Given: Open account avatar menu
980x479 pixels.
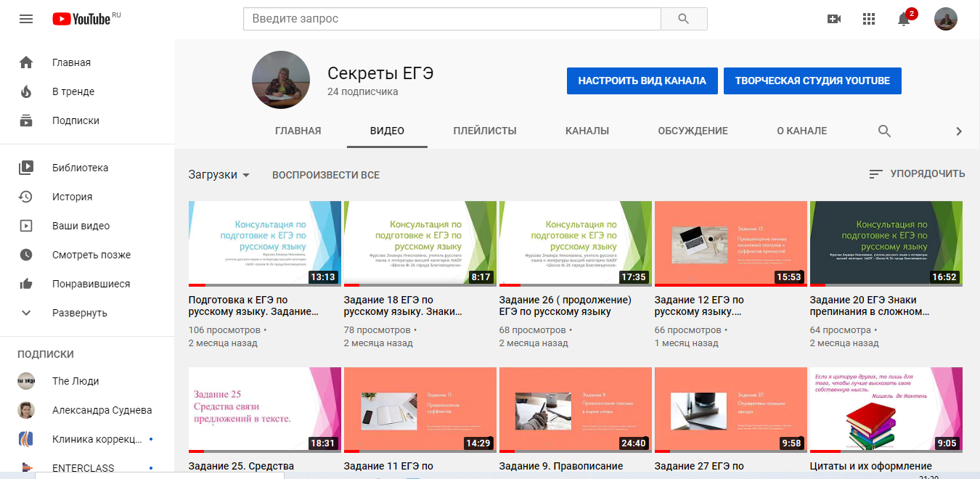Looking at the screenshot, I should coord(946,19).
